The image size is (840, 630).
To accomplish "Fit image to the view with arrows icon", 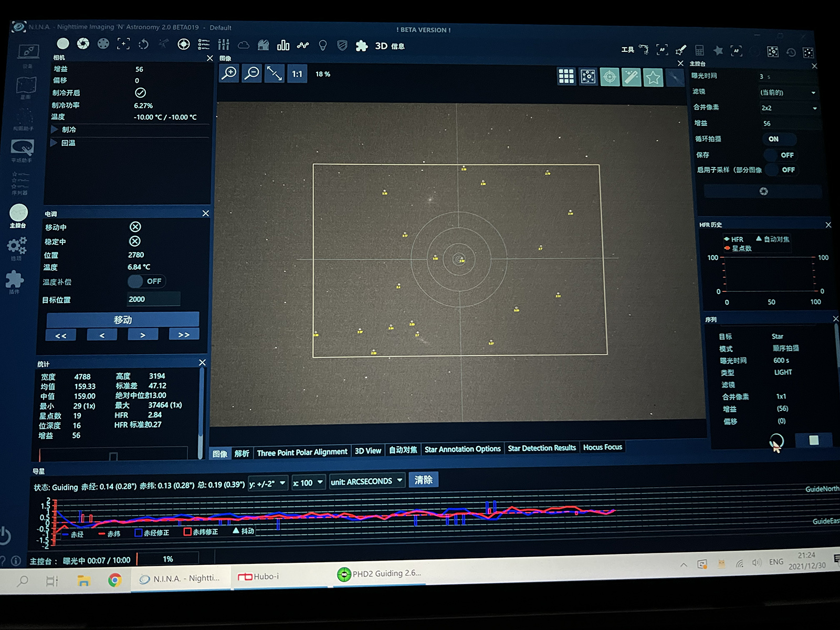I will click(275, 73).
